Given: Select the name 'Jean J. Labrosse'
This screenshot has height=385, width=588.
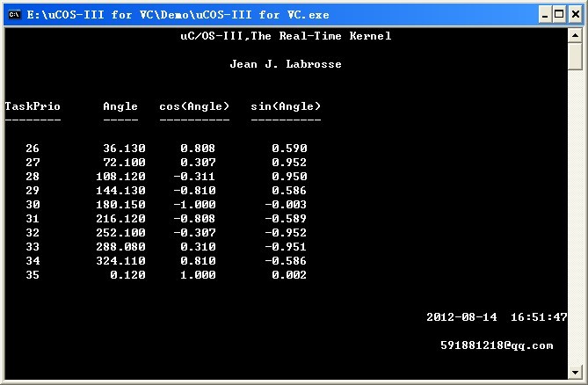Looking at the screenshot, I should pyautogui.click(x=286, y=64).
